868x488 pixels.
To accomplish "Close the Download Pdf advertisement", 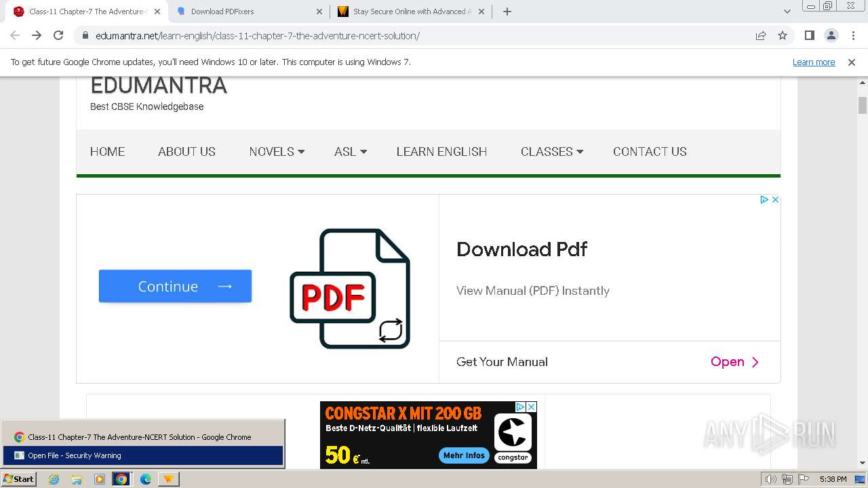I will tap(775, 199).
